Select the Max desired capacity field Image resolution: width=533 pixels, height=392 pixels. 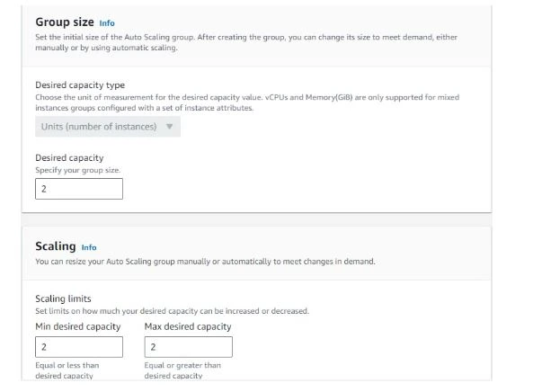click(x=189, y=347)
